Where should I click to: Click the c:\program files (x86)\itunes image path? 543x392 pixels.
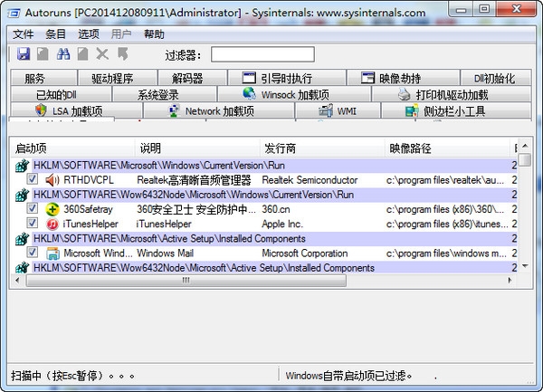pos(447,224)
